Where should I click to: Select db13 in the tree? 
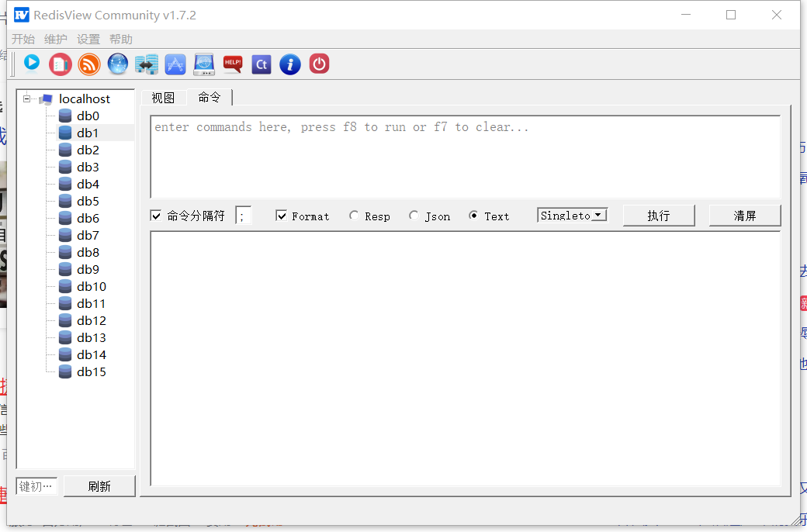click(92, 337)
